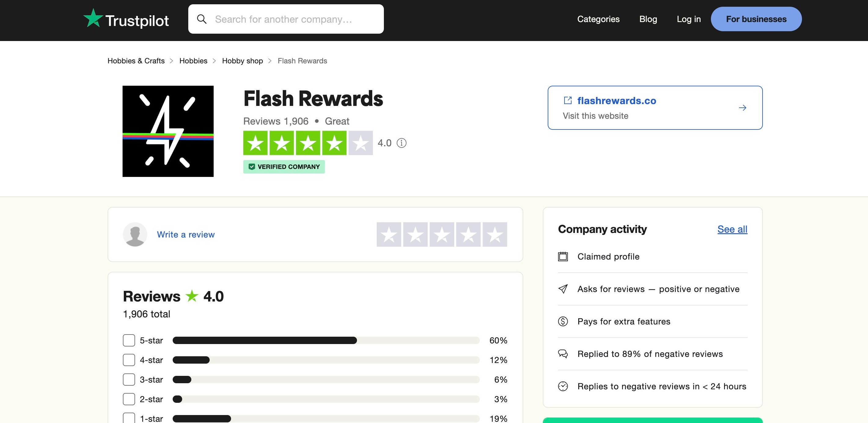This screenshot has width=868, height=423.
Task: Toggle the 3-star filter checkbox
Action: click(x=129, y=380)
